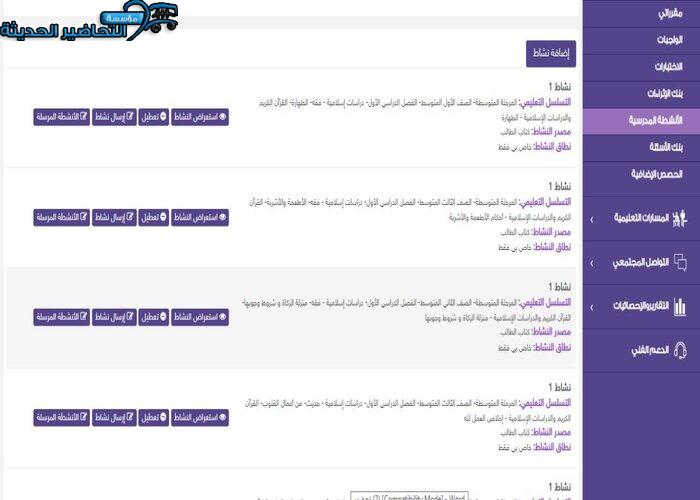Show الأنشطة المرسلة for منزلة الزكاة activity
The width and height of the screenshot is (700, 500).
point(62,317)
